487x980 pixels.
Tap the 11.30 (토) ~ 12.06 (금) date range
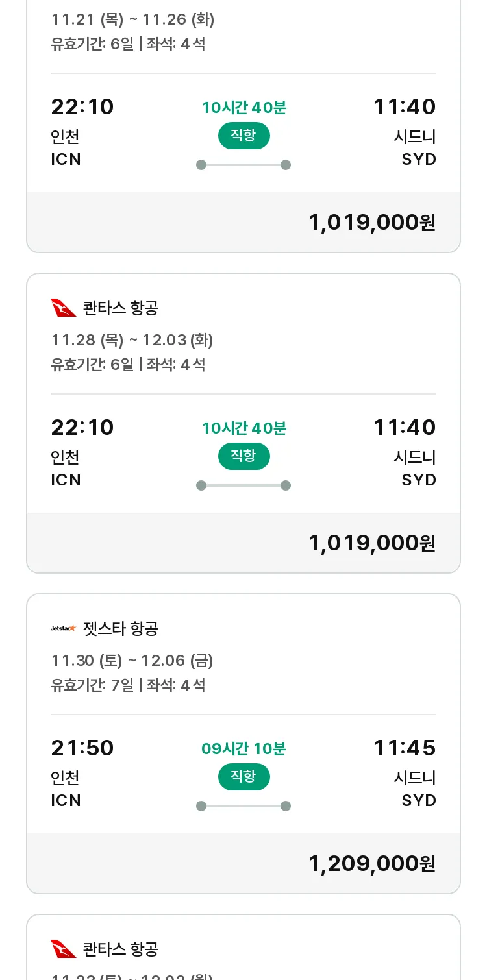point(132,661)
